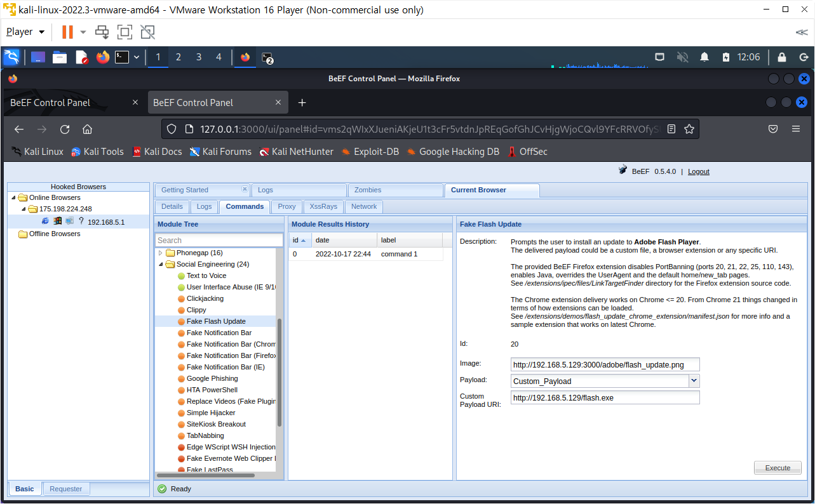This screenshot has width=815, height=504.
Task: Click the Module Tree horizontal scrollbar
Action: (x=206, y=475)
